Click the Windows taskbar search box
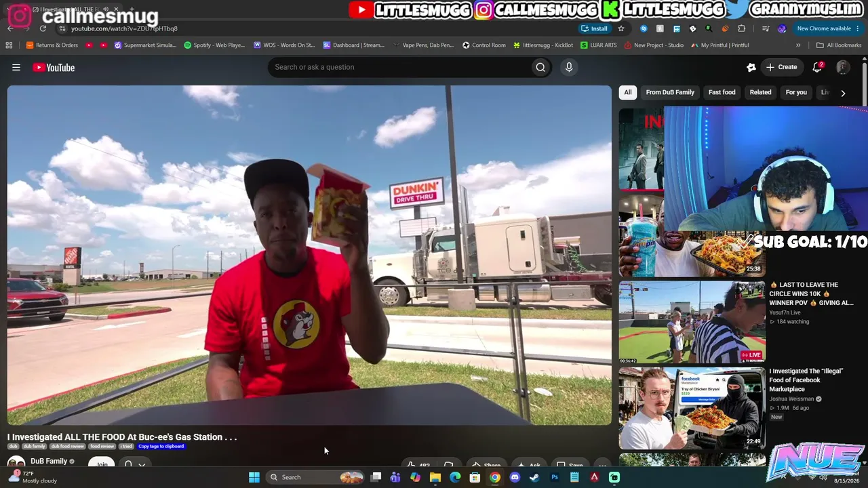This screenshot has width=868, height=488. (x=317, y=477)
